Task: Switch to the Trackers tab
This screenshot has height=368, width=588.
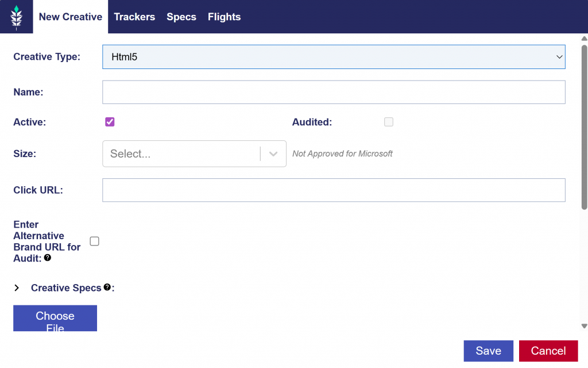Action: [134, 17]
